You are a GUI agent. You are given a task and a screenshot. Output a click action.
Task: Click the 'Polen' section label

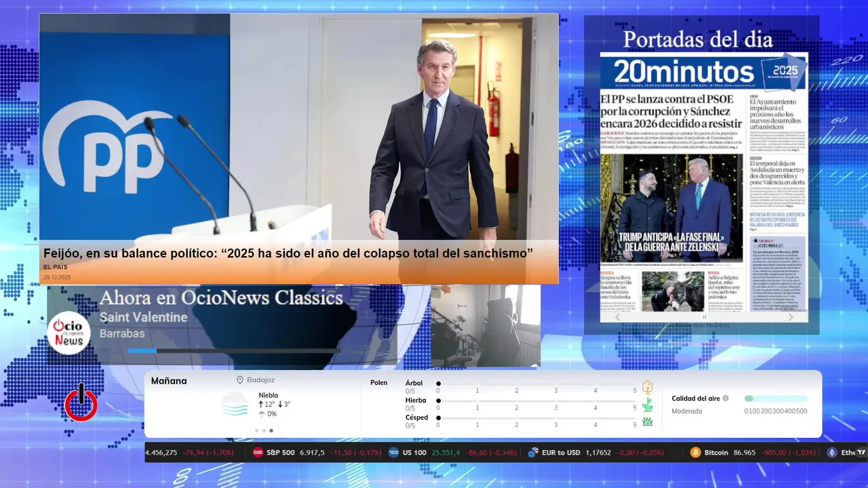pyautogui.click(x=378, y=383)
